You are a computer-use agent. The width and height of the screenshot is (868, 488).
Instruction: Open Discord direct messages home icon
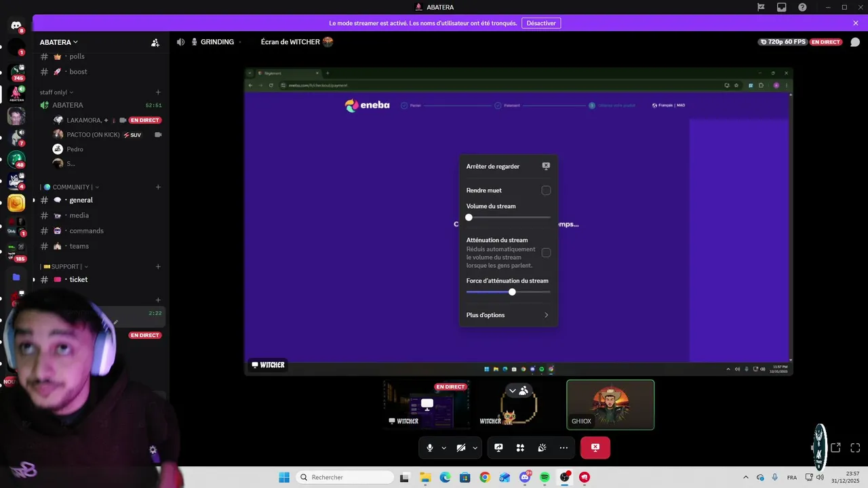point(16,26)
